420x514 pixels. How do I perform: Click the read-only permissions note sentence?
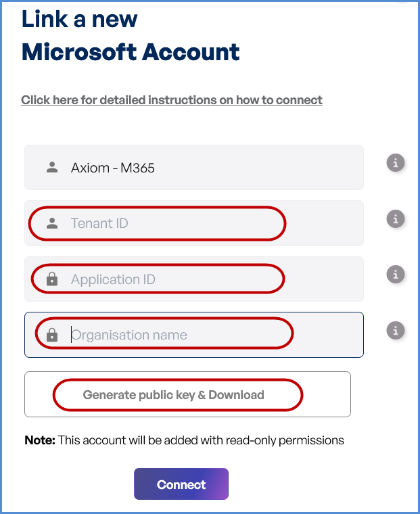click(201, 440)
